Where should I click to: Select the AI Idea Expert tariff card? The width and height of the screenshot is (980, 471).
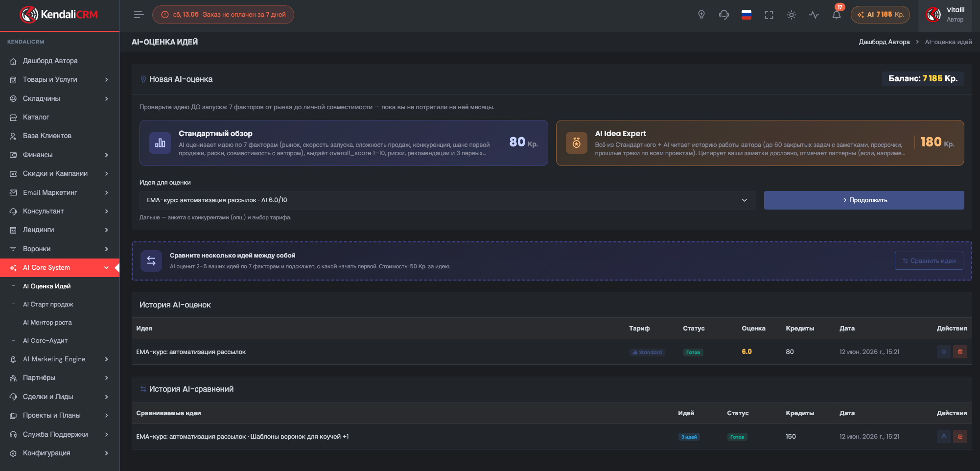pyautogui.click(x=760, y=143)
